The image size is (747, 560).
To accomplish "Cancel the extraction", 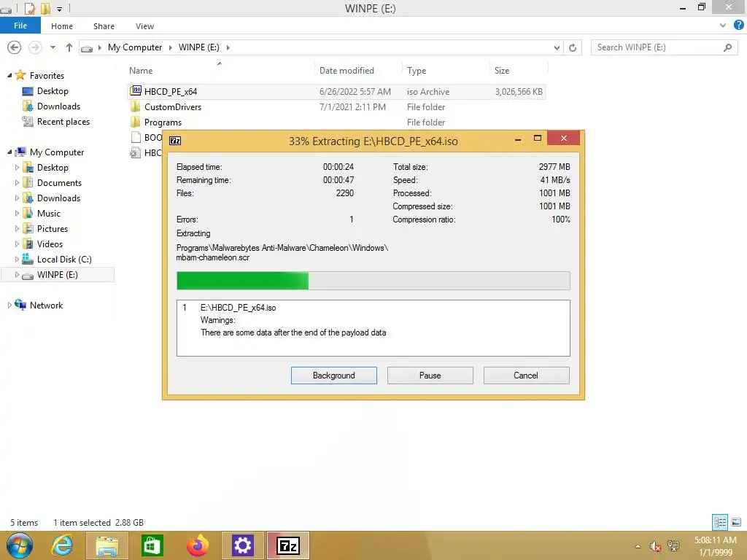I will click(x=526, y=376).
